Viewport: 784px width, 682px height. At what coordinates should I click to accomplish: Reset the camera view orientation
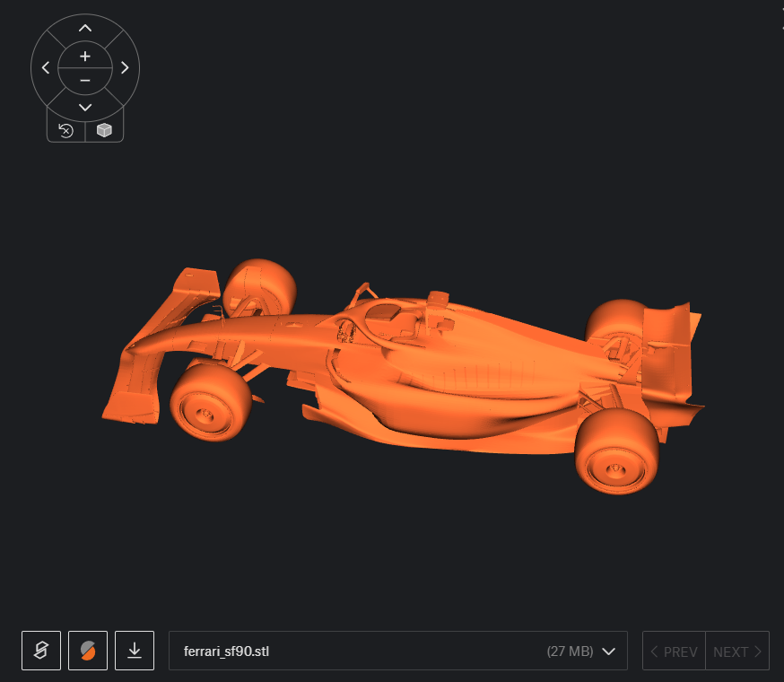point(66,131)
